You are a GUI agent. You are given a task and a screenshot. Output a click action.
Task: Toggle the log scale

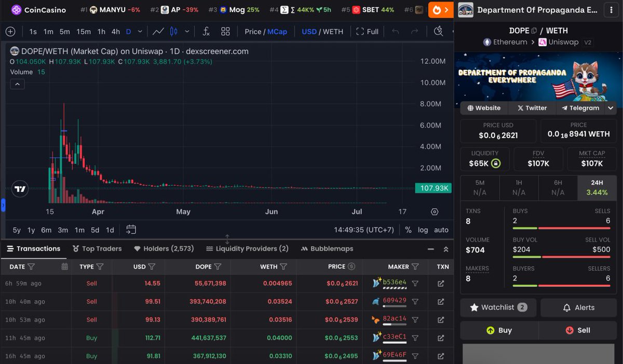click(x=423, y=230)
